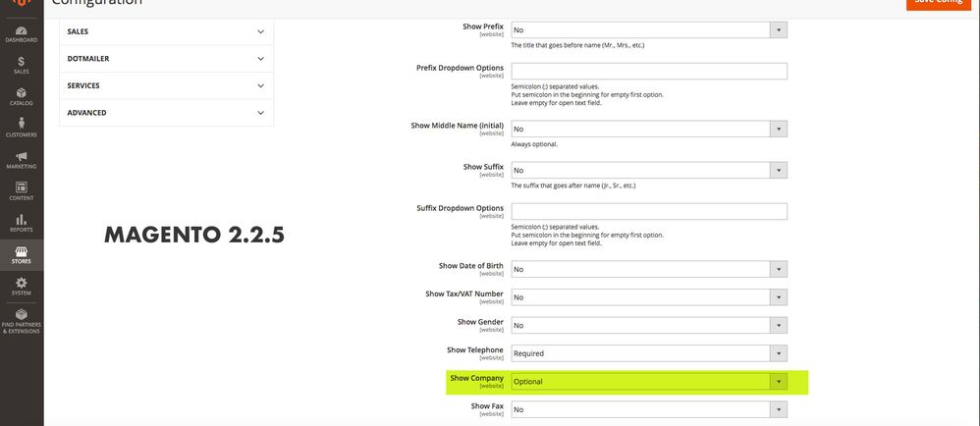Open the Show Prefix dropdown

click(x=649, y=29)
